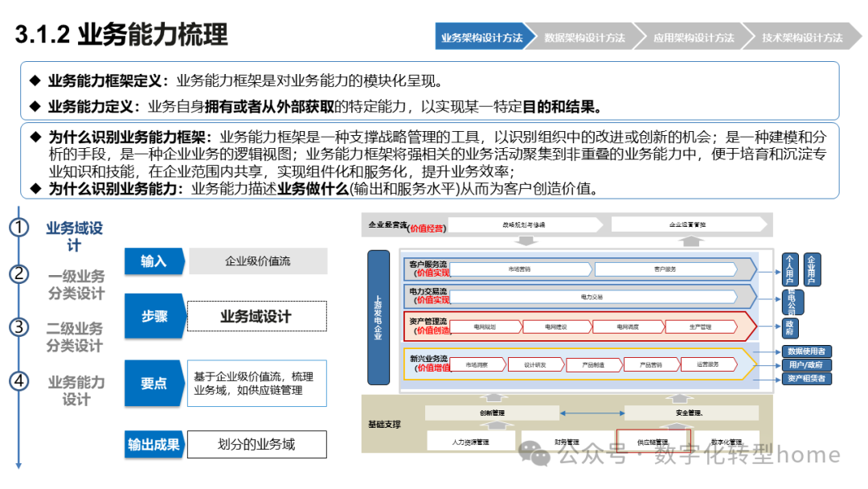
Task: Click the dashed 业务域设计 box
Action: coord(257,316)
